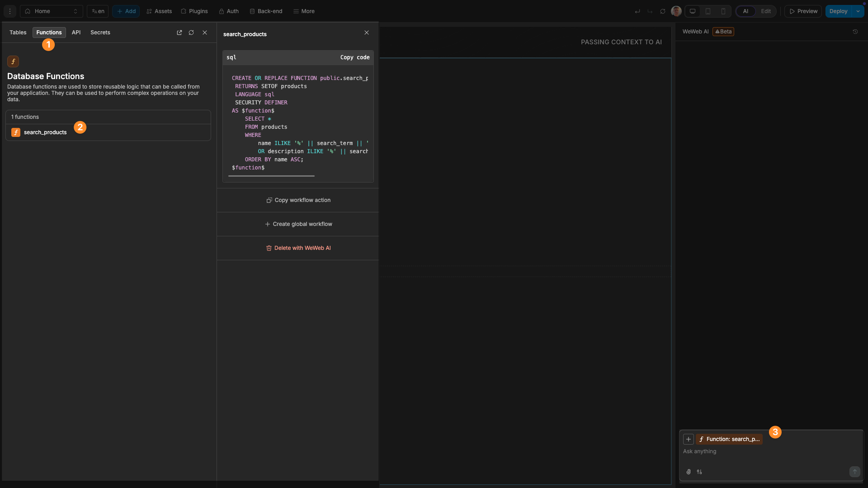Switch to the Secrets tab
868x488 pixels.
[100, 33]
